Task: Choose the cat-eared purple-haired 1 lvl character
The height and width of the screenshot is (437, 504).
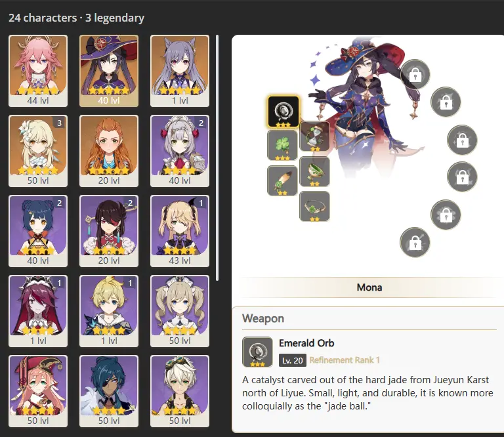Action: pyautogui.click(x=180, y=71)
